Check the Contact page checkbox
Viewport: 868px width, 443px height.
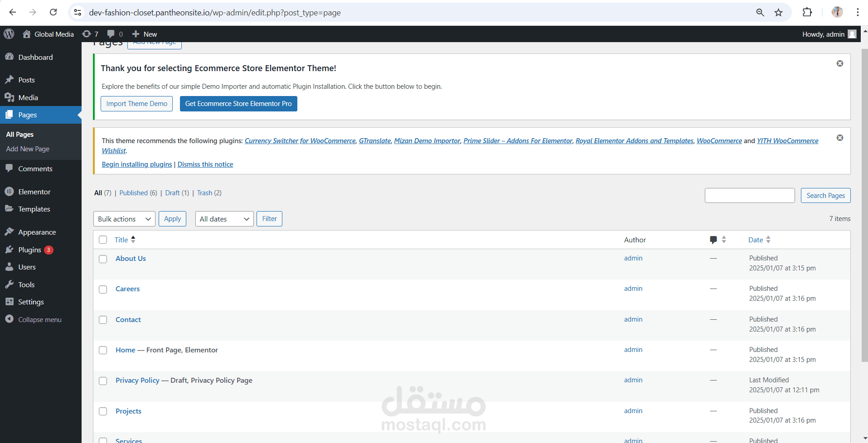(103, 320)
